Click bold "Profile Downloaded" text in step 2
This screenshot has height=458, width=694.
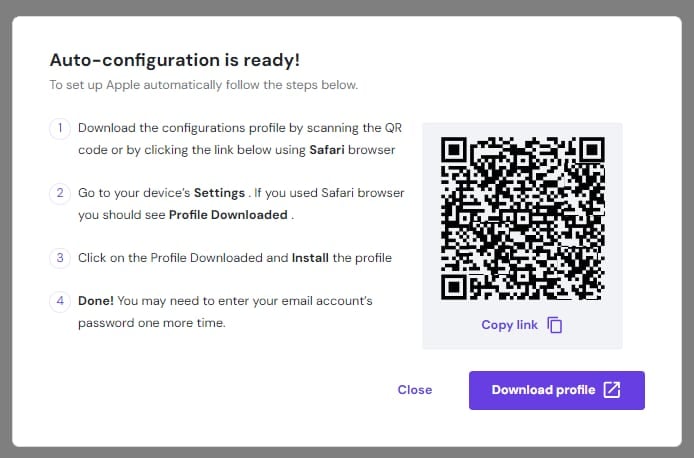pos(228,214)
